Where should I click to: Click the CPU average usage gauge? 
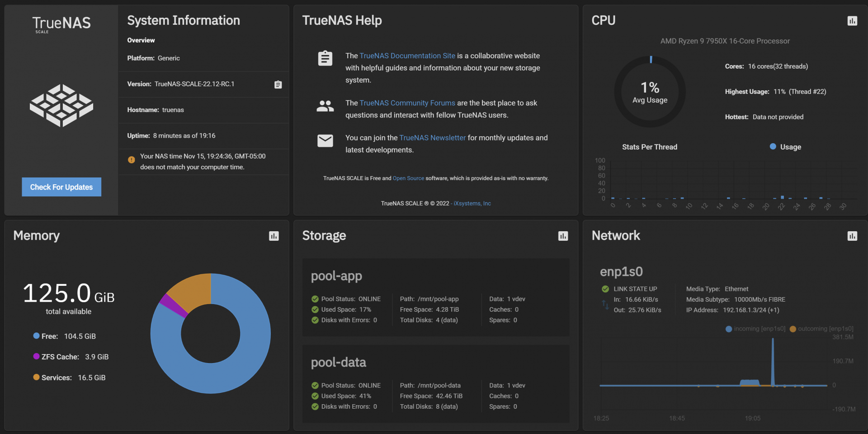[x=650, y=92]
